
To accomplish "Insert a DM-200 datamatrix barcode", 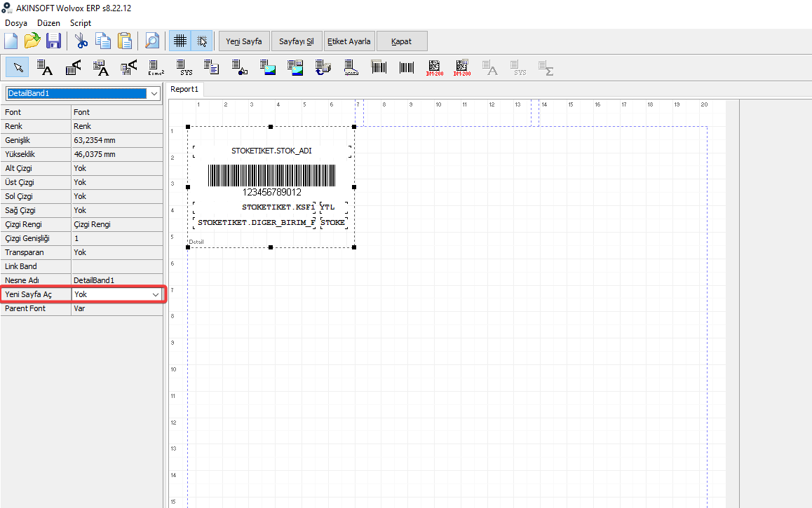I will pos(435,67).
